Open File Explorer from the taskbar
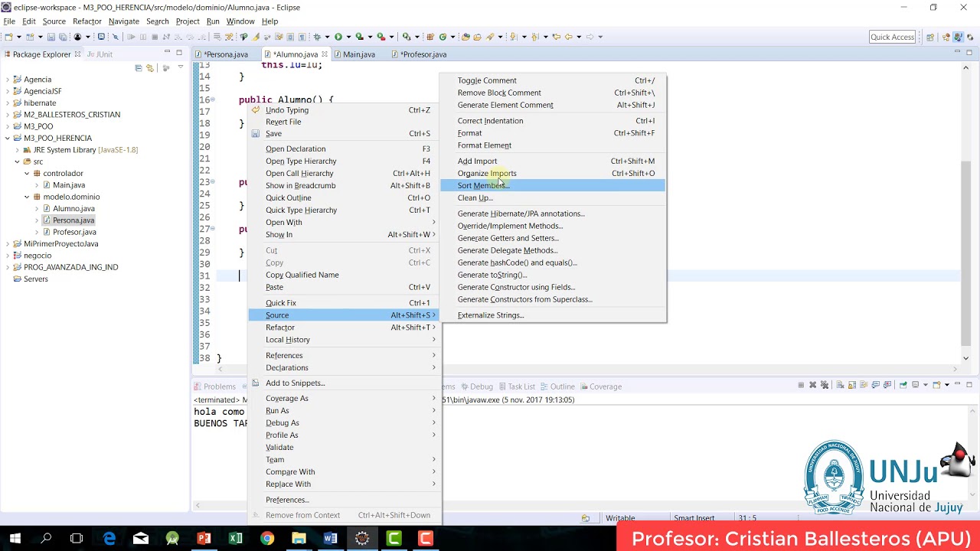Screen dimensions: 980x551 299,539
